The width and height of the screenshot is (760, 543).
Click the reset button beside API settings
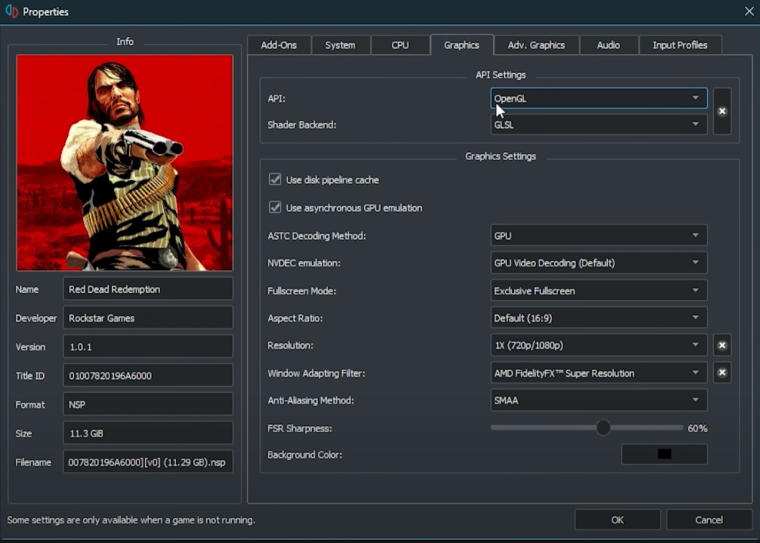[x=722, y=111]
